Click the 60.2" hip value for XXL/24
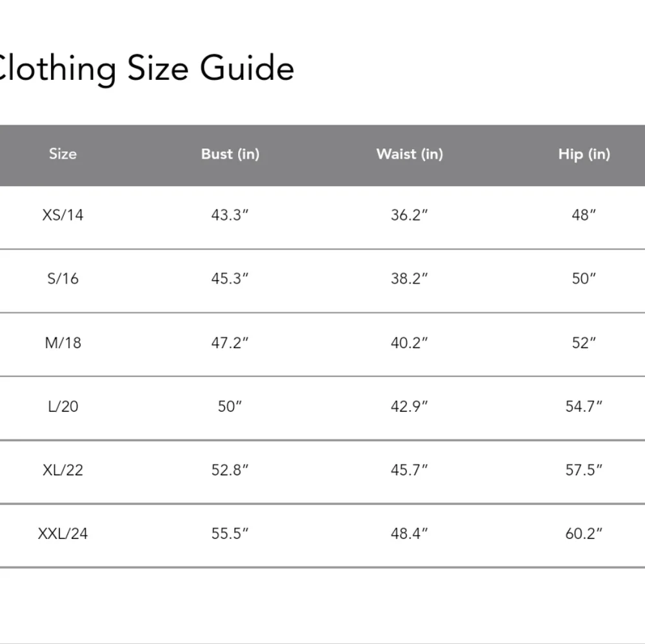Image resolution: width=645 pixels, height=644 pixels. tap(584, 534)
